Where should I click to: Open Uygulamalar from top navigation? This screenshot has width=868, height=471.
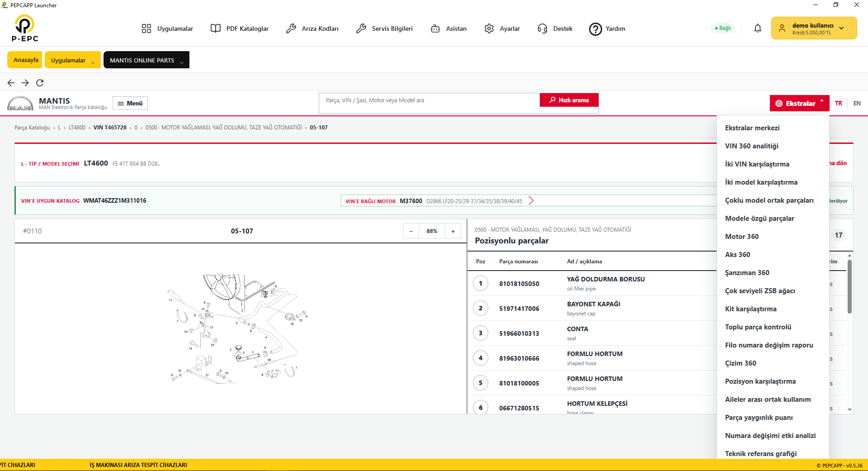[x=167, y=29]
